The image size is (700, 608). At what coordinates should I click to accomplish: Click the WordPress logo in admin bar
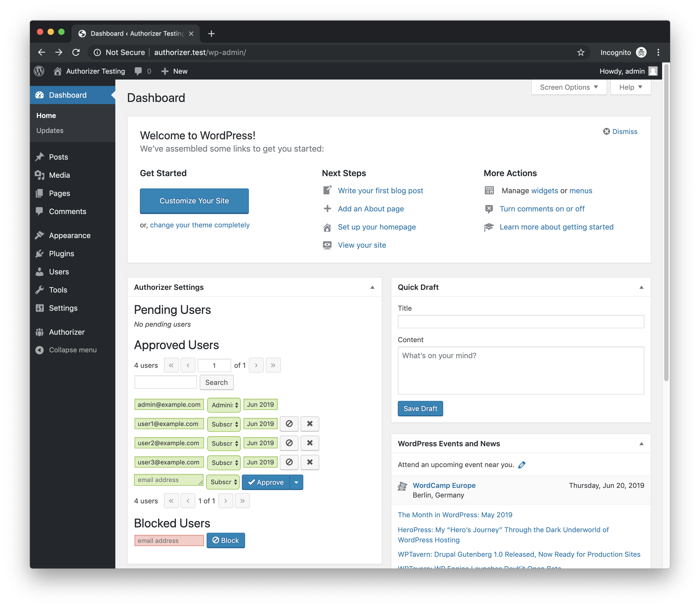(x=39, y=71)
